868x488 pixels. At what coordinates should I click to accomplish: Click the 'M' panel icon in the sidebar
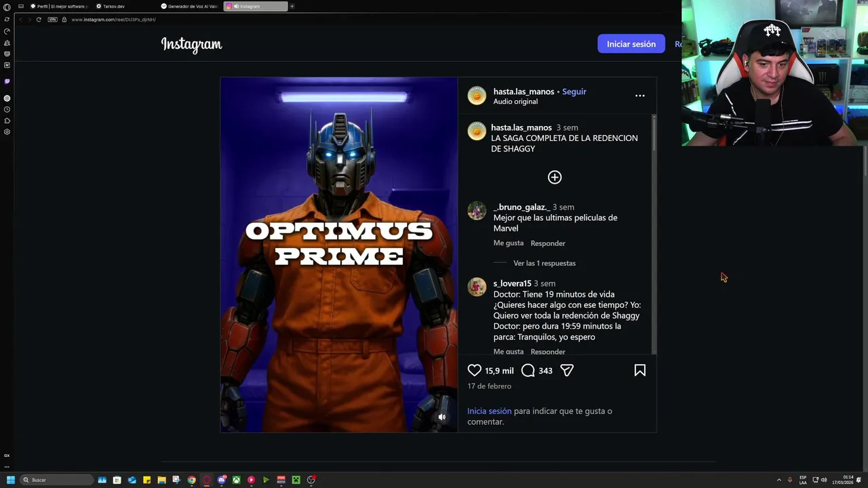7,65
